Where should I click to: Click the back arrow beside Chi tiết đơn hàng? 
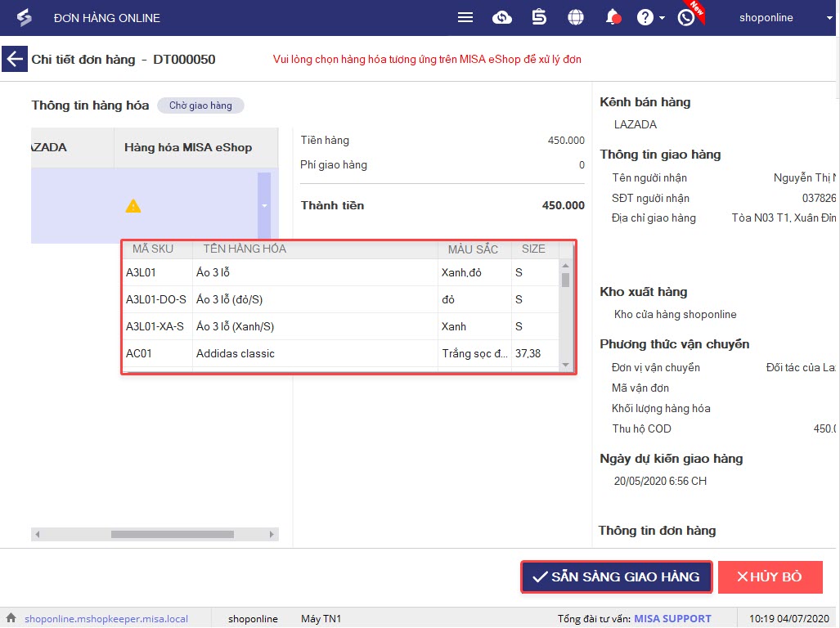pyautogui.click(x=14, y=60)
